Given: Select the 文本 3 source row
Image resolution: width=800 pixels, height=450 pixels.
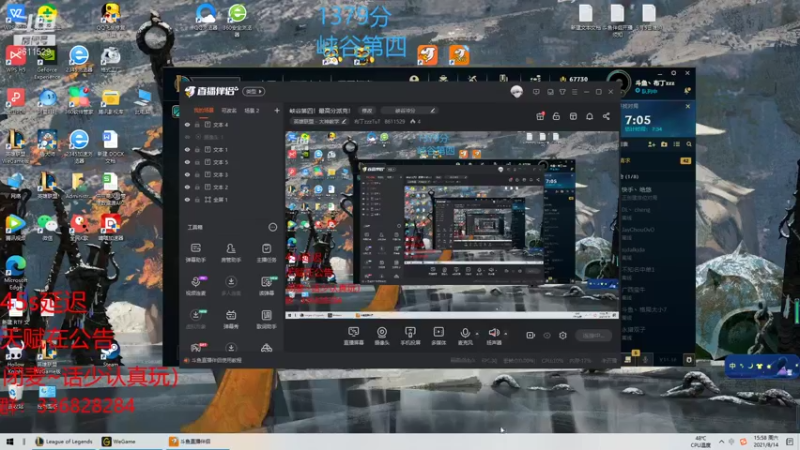Looking at the screenshot, I should 231,174.
